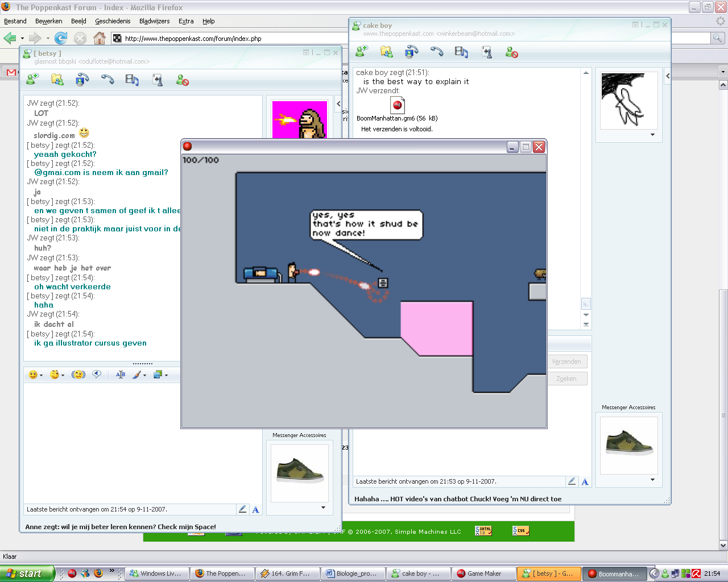Invite a contact in cake boy chat
The image size is (728, 582).
point(362,52)
